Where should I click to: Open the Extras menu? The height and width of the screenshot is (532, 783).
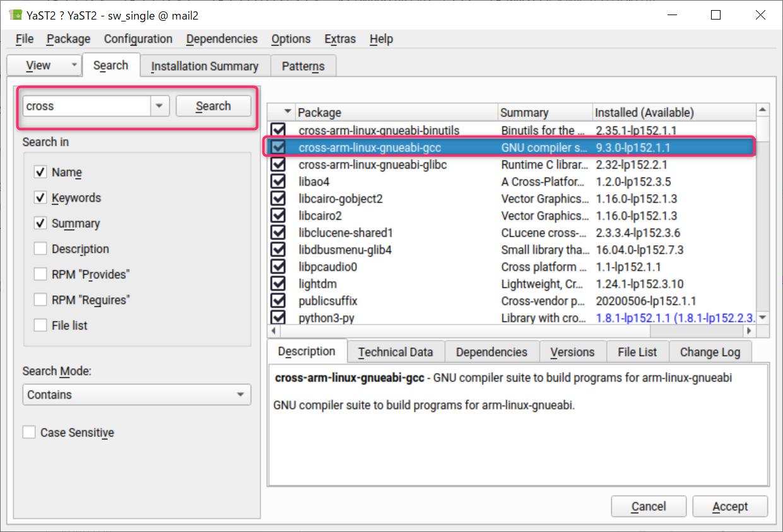(x=340, y=39)
